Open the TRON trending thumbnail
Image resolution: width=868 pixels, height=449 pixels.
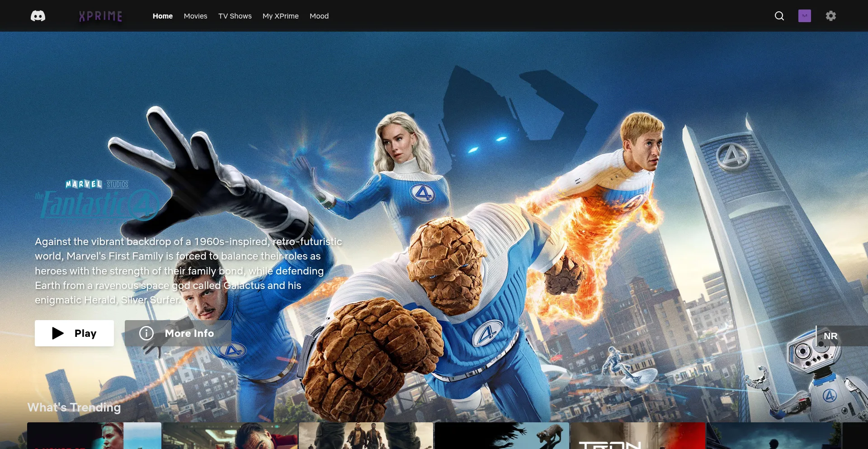tap(637, 436)
